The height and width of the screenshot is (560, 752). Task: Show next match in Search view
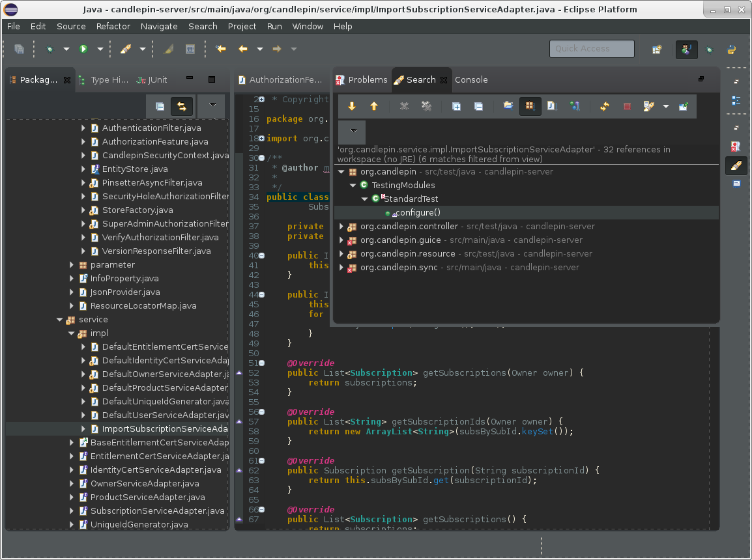coord(352,106)
